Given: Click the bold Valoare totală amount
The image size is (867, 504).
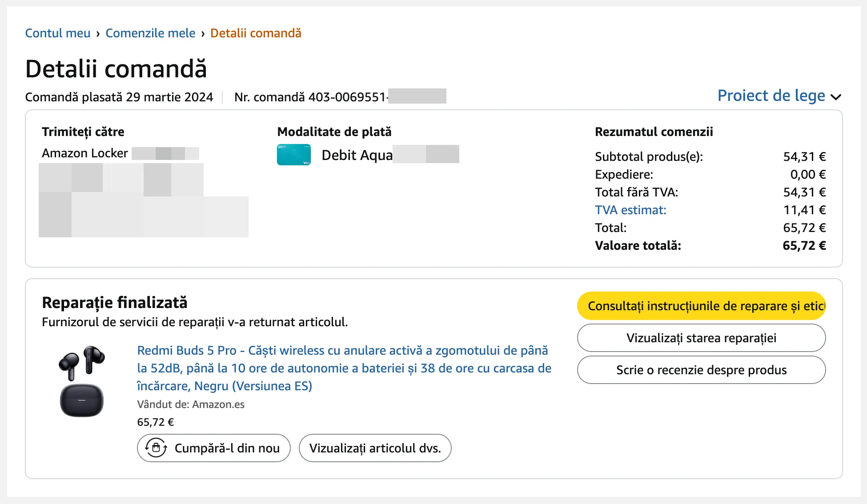Looking at the screenshot, I should click(x=804, y=245).
